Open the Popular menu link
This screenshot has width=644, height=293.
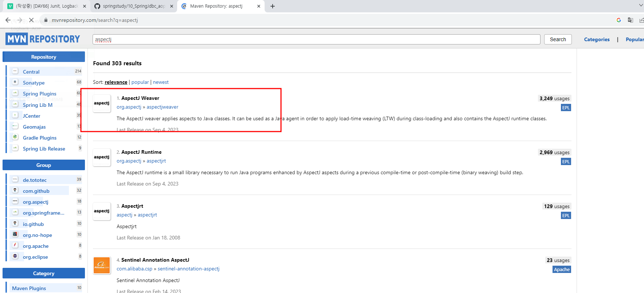pos(635,39)
